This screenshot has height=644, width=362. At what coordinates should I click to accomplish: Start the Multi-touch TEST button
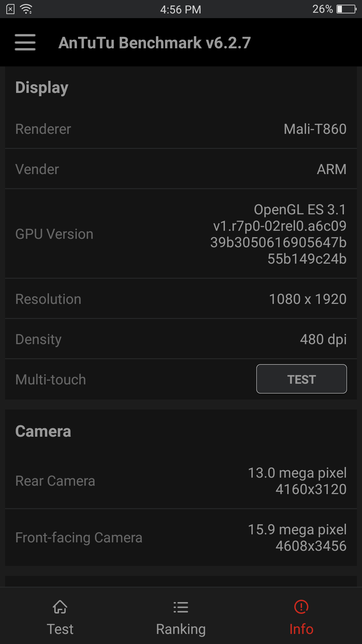click(302, 379)
